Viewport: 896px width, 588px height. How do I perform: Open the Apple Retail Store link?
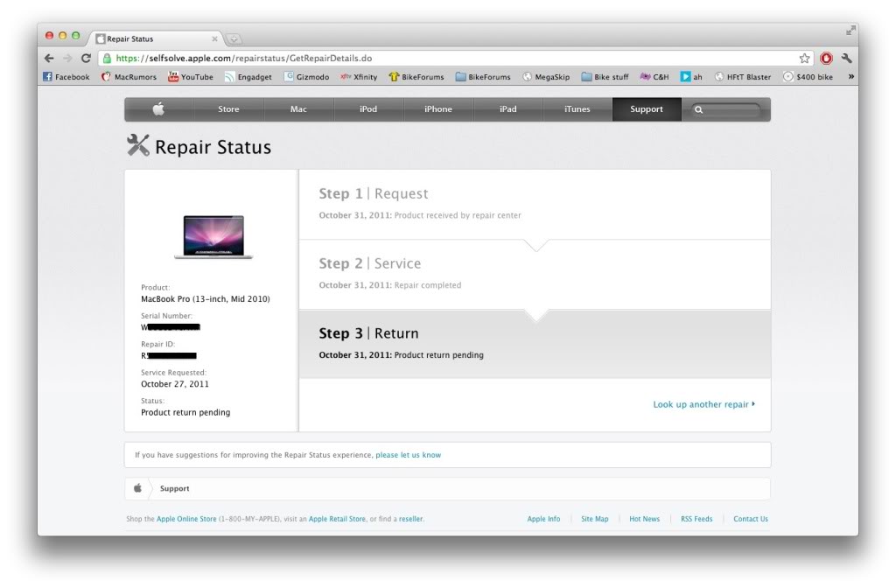[337, 519]
